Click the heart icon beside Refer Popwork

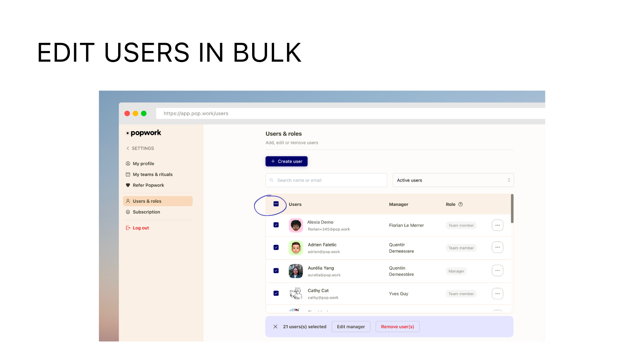click(128, 185)
